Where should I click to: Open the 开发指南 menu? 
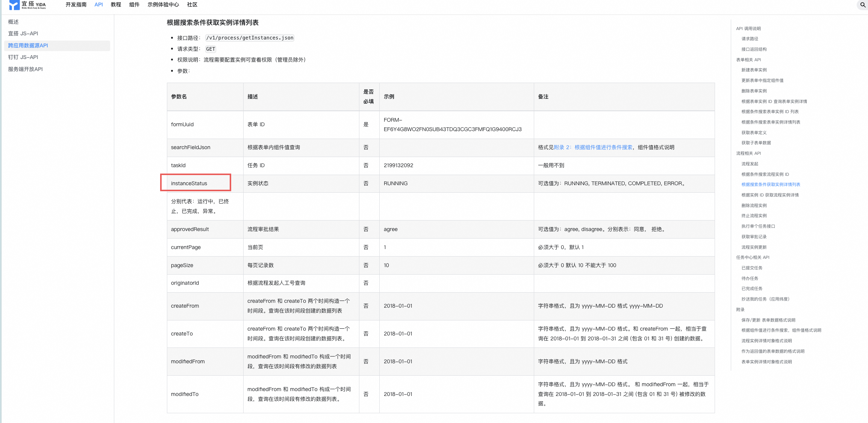[x=76, y=5]
